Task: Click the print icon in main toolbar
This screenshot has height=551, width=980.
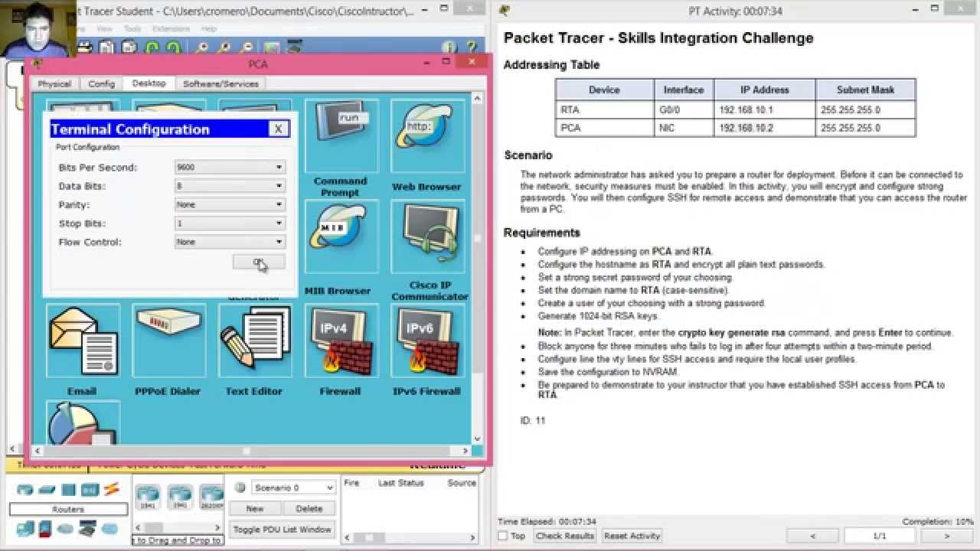Action: pyautogui.click(x=85, y=47)
